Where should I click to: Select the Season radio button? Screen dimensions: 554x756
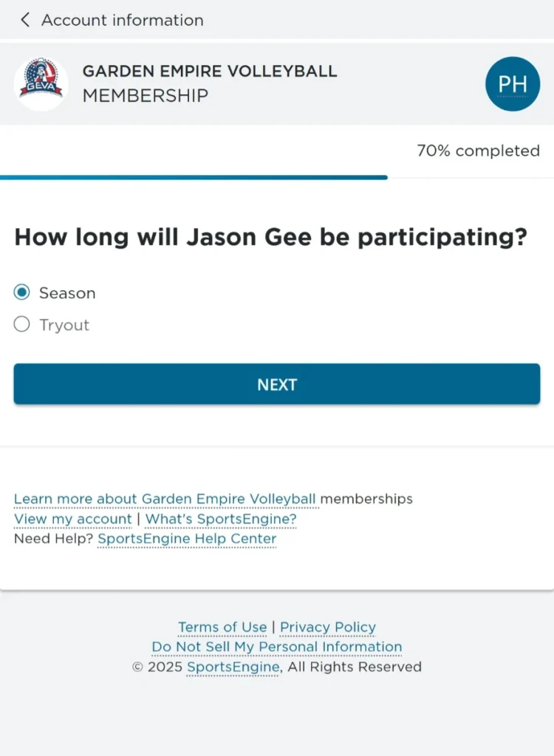pyautogui.click(x=22, y=293)
